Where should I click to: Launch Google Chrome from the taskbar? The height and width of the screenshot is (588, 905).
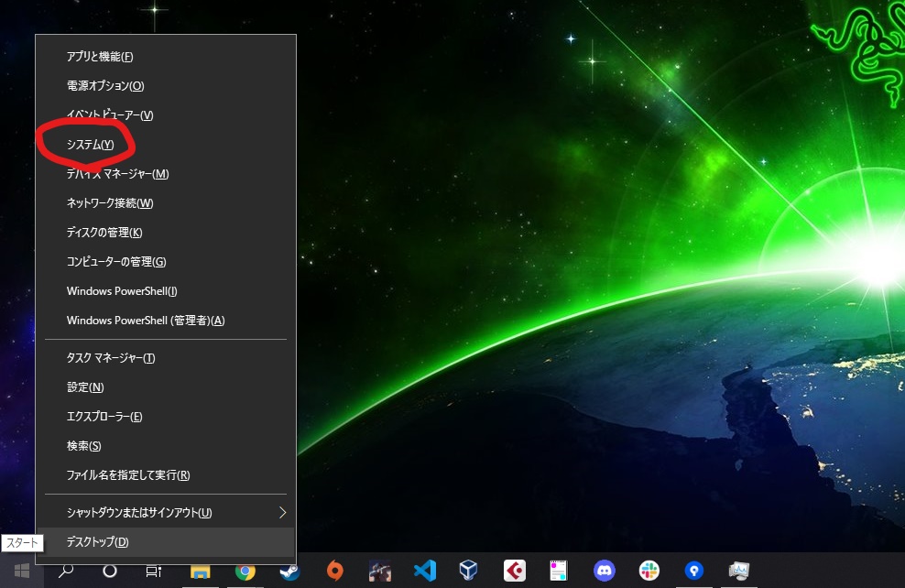245,571
